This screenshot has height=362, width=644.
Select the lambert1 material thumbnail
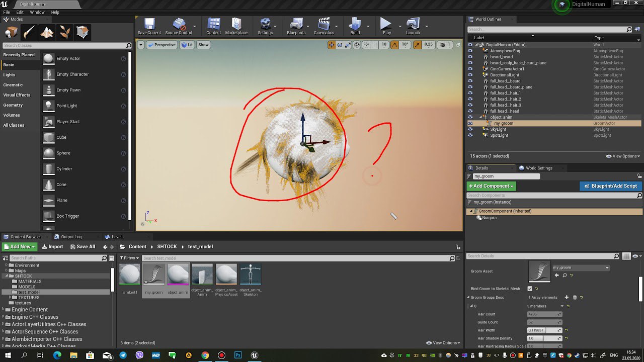(x=130, y=275)
